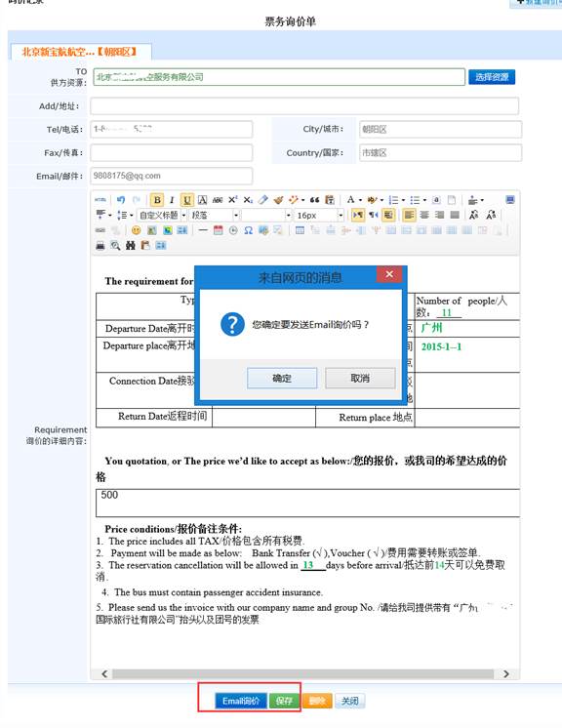Screen dimensions: 562x728
Task: Insert the current time clock icon
Action: [233, 230]
